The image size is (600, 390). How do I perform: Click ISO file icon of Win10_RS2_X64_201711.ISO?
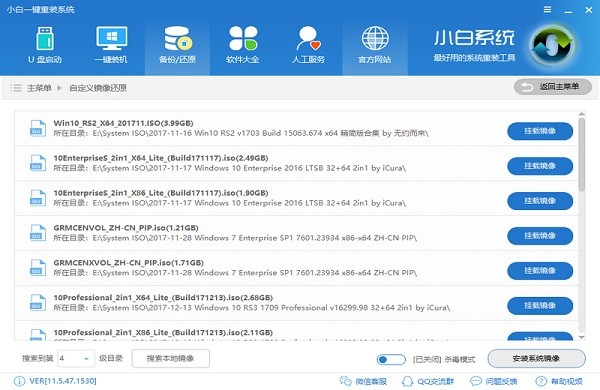click(38, 128)
